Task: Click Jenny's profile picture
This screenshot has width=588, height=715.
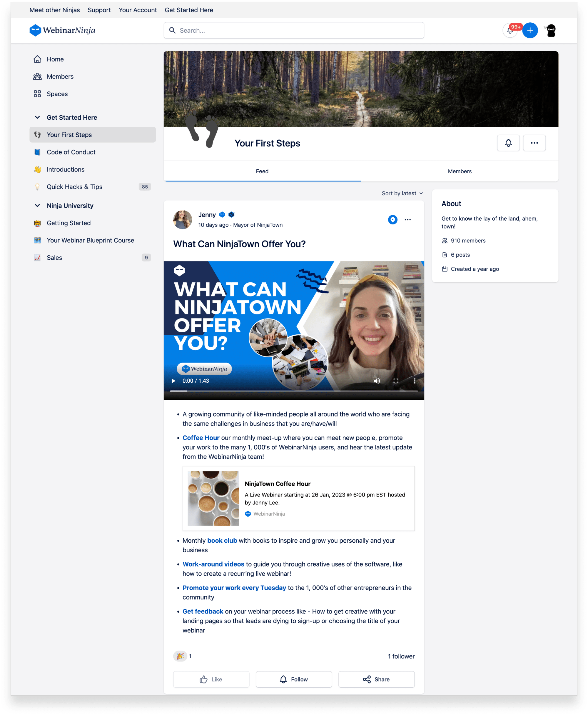Action: coord(183,220)
